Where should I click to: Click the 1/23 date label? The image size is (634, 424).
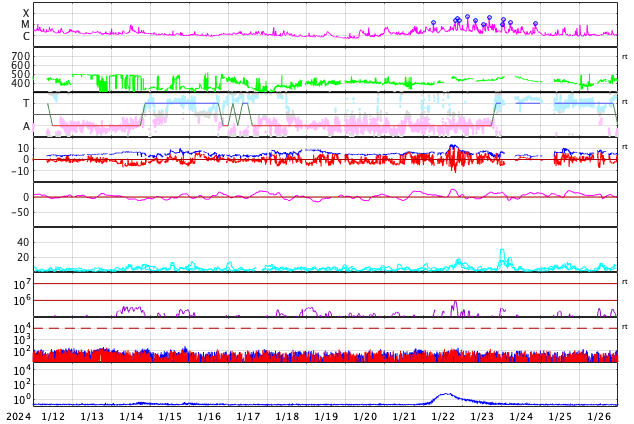pyautogui.click(x=482, y=416)
